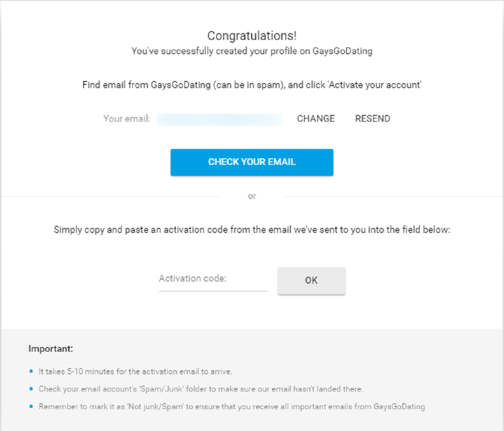Click the blue bullet beside '5-10 minutes' note

click(x=31, y=371)
